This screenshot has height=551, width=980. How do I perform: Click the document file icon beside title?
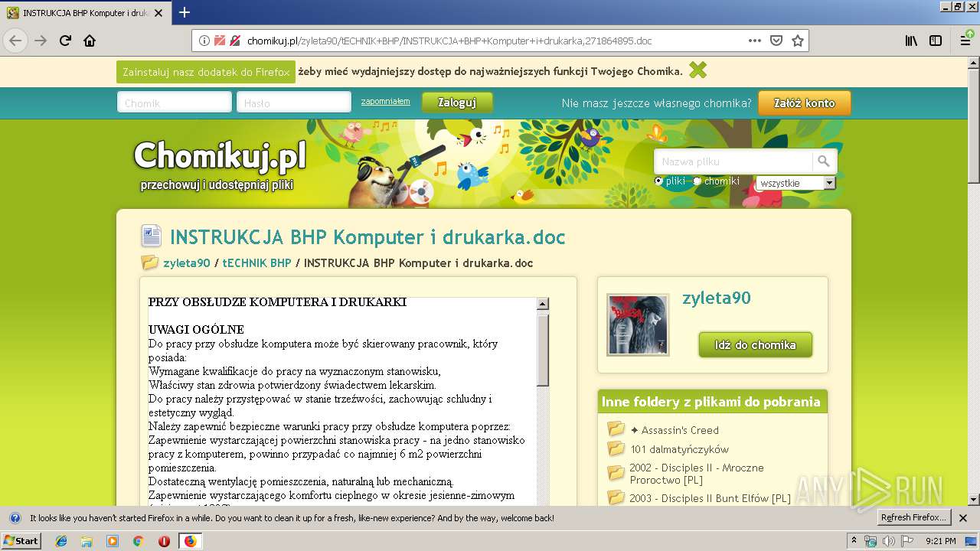point(151,236)
